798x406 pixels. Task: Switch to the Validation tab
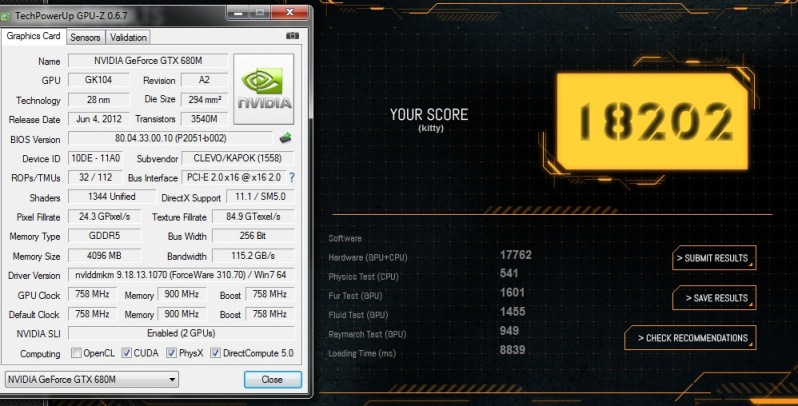pos(128,37)
